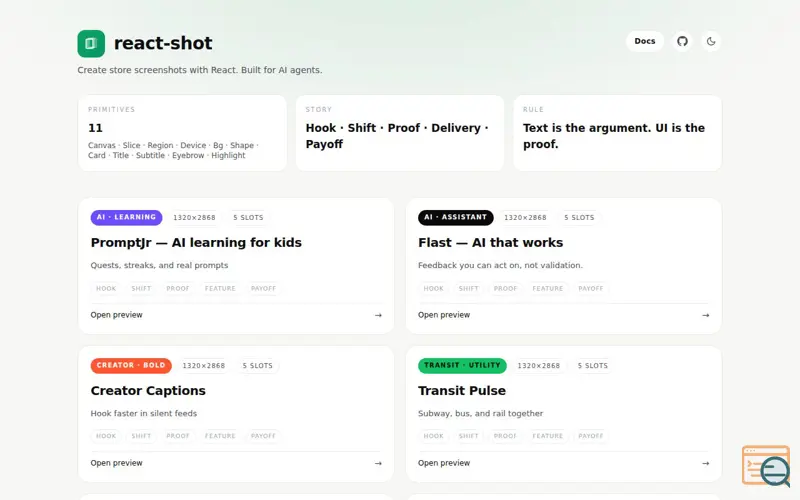Click the HOOK chip in Transit Pulse card

click(434, 436)
